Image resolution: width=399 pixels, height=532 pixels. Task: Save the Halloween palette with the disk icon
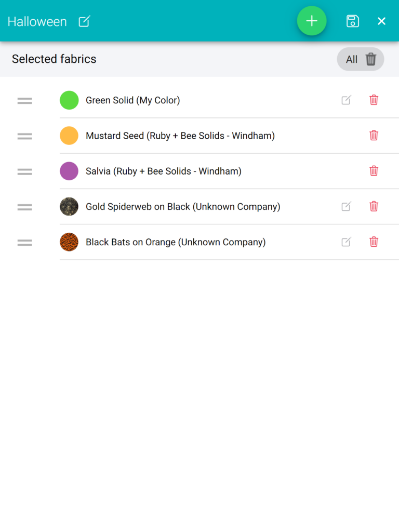[x=353, y=21]
